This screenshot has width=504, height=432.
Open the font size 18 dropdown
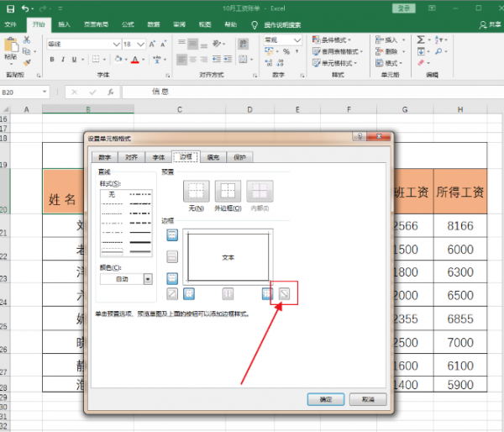point(141,45)
